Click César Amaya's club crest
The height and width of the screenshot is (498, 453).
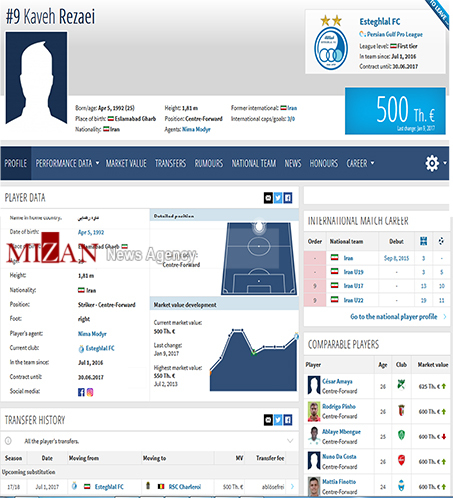401,385
